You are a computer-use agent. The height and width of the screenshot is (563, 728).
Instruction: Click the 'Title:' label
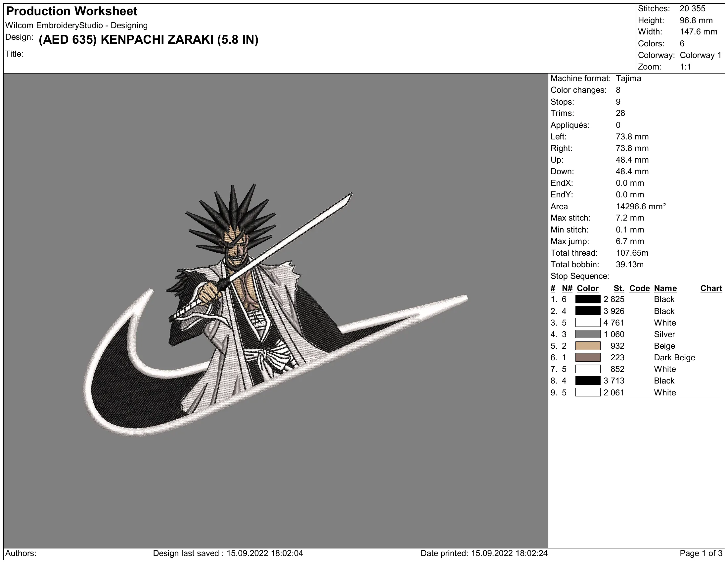coord(14,54)
